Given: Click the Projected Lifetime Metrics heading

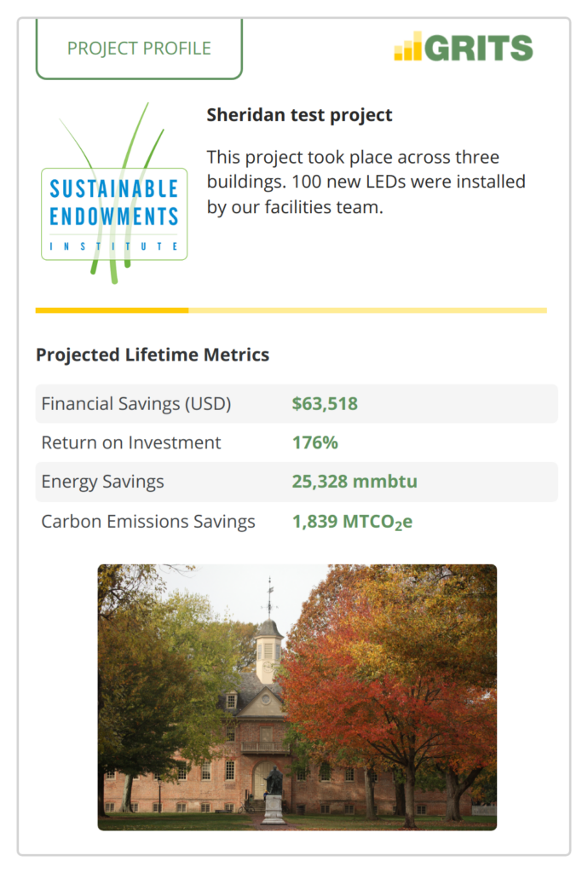Looking at the screenshot, I should [153, 355].
